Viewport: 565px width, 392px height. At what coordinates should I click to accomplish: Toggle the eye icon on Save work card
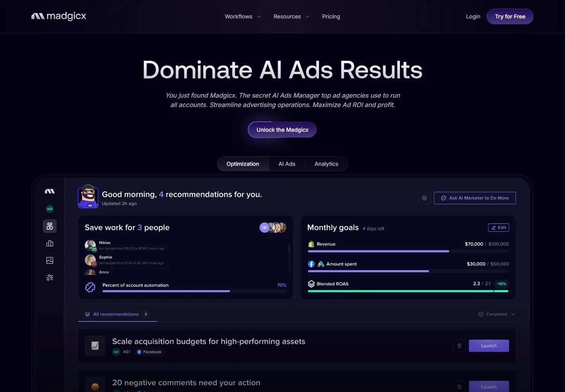tap(264, 227)
